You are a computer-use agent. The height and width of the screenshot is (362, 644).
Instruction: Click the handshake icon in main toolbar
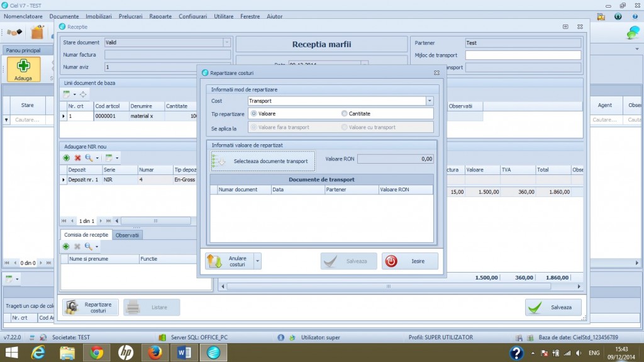click(14, 32)
